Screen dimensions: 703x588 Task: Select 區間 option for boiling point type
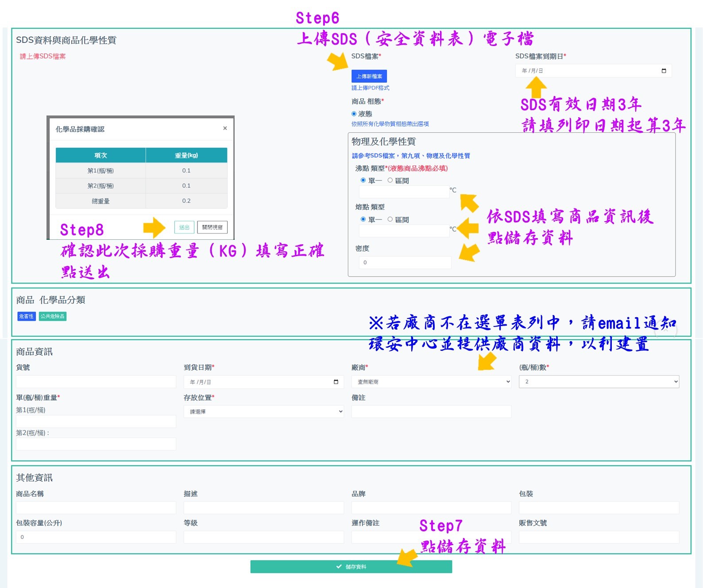[x=390, y=181]
